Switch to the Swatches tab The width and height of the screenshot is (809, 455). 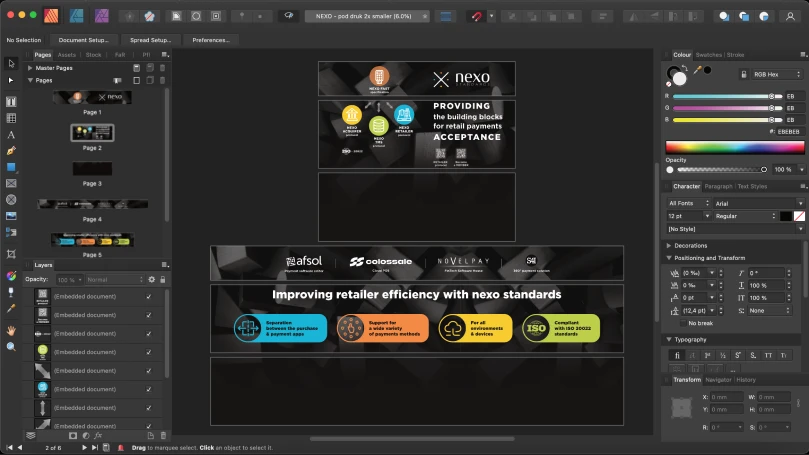[708, 54]
